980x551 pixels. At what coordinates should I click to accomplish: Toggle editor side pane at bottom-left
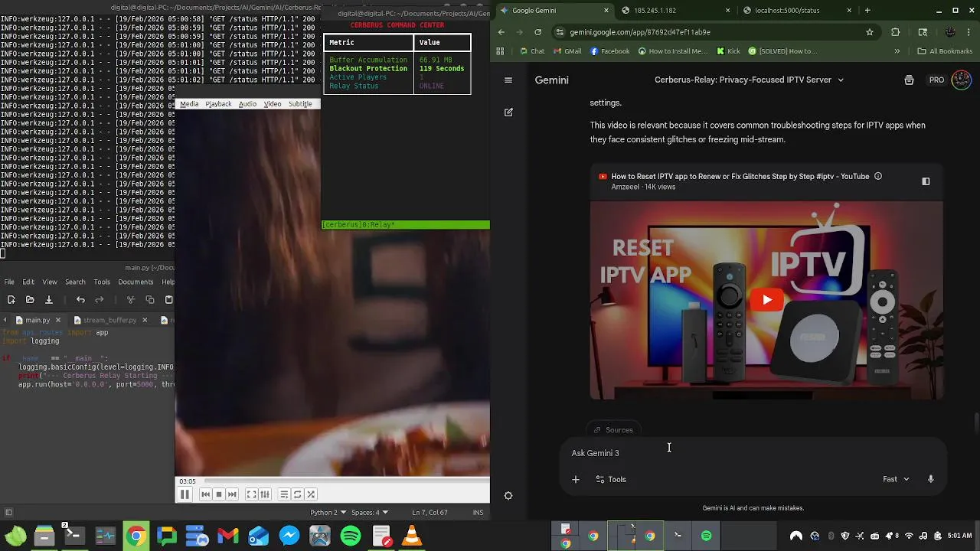point(8,512)
